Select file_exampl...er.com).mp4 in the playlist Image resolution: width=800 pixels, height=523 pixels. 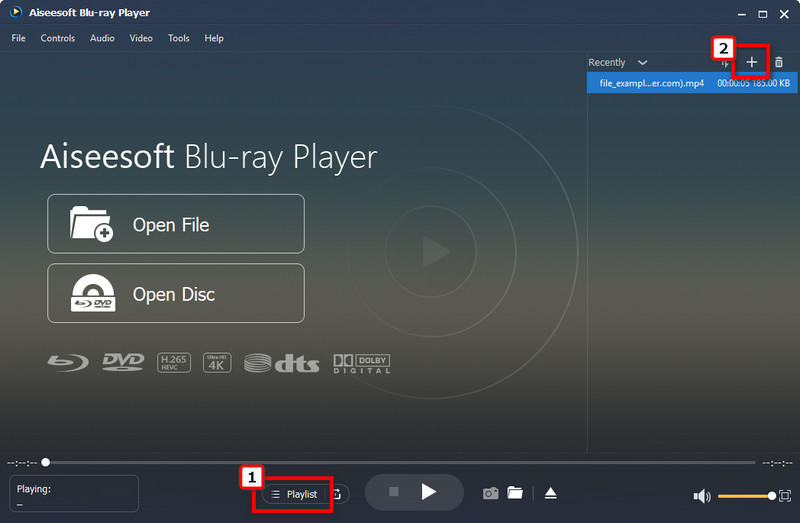[x=692, y=83]
